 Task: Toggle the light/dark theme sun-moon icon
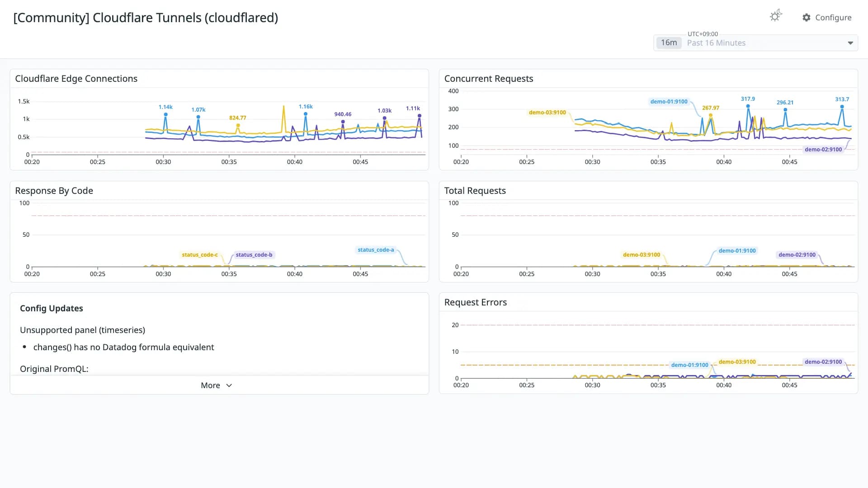point(776,16)
